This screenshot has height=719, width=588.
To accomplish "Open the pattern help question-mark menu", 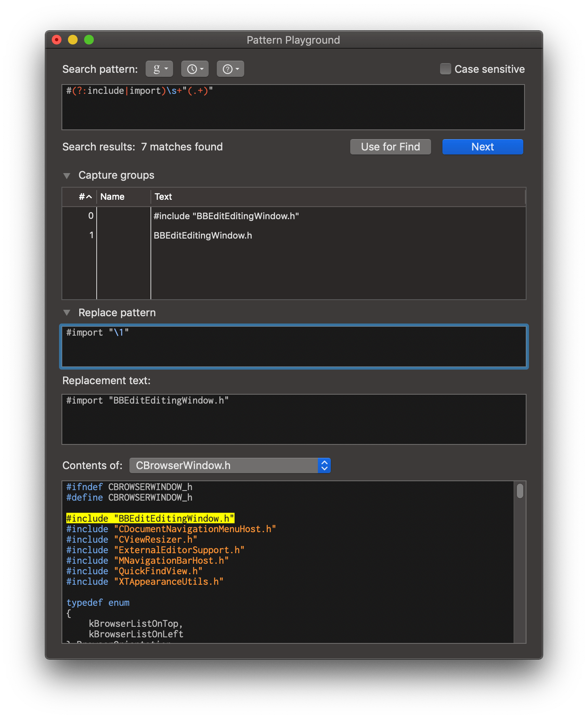I will click(231, 69).
